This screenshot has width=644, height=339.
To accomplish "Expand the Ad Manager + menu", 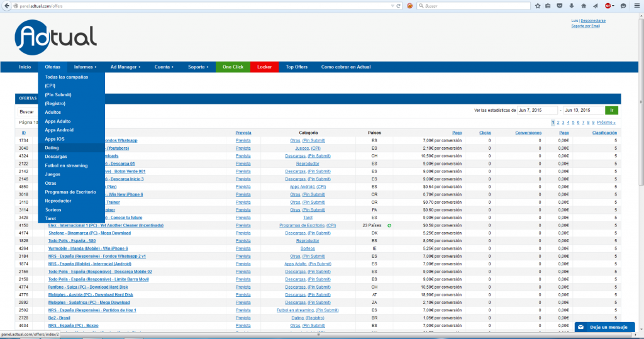I will (x=125, y=67).
